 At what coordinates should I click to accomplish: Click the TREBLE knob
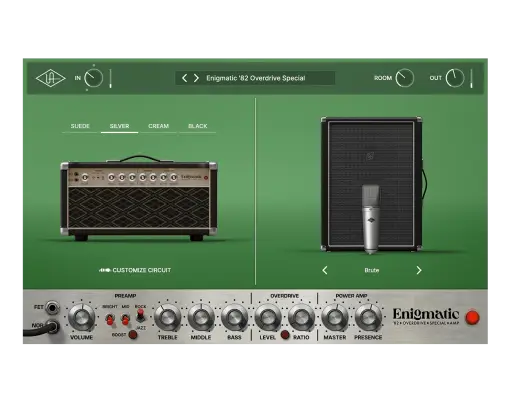click(168, 317)
